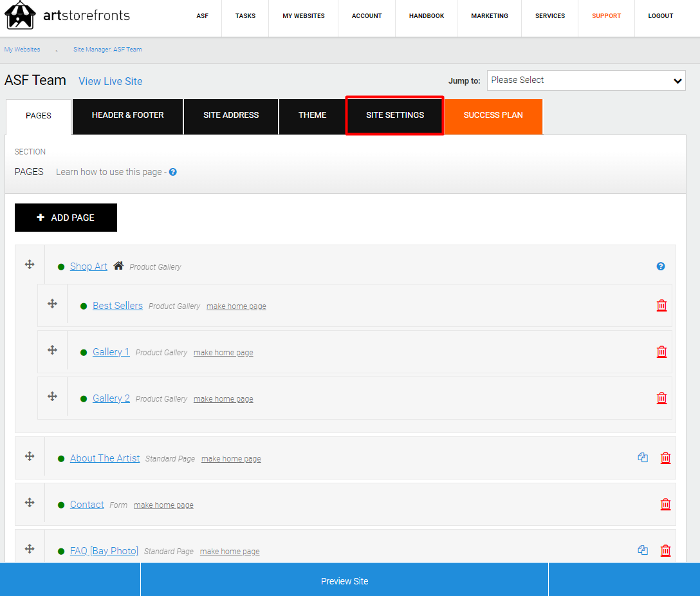The image size is (700, 596).
Task: Switch to the Site Address tab
Action: tap(231, 116)
